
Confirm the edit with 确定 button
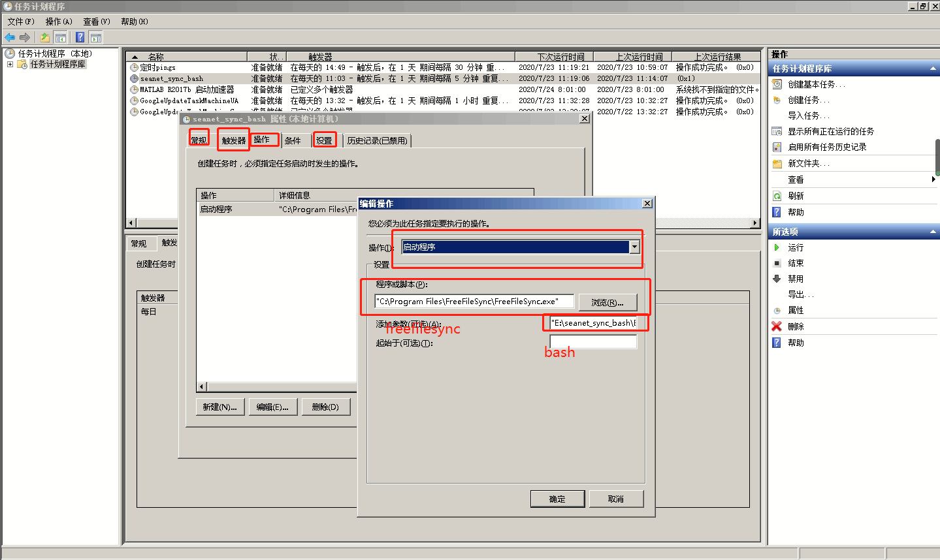coord(557,498)
